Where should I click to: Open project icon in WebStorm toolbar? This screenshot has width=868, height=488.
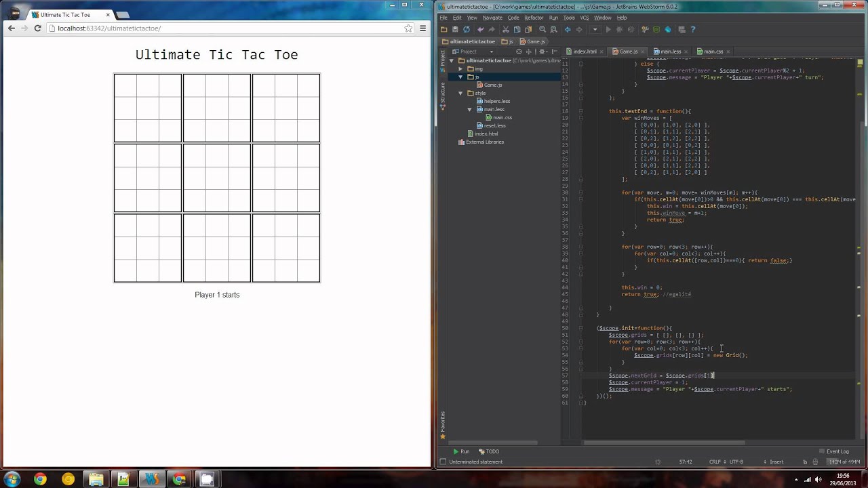tap(443, 29)
